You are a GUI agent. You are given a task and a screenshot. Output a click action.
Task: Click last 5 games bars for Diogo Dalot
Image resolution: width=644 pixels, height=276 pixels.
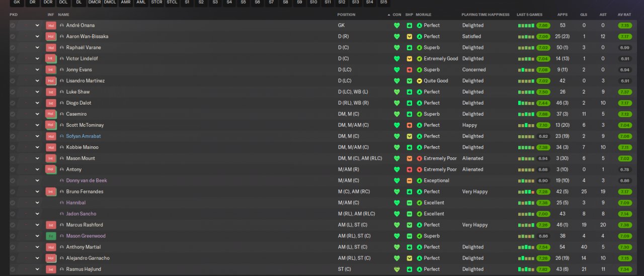tap(526, 103)
